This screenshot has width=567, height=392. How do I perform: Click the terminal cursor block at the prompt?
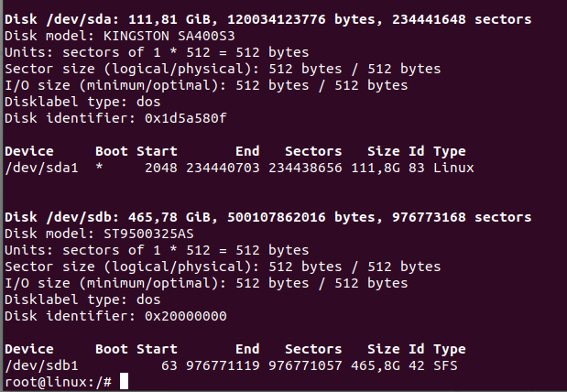(124, 382)
